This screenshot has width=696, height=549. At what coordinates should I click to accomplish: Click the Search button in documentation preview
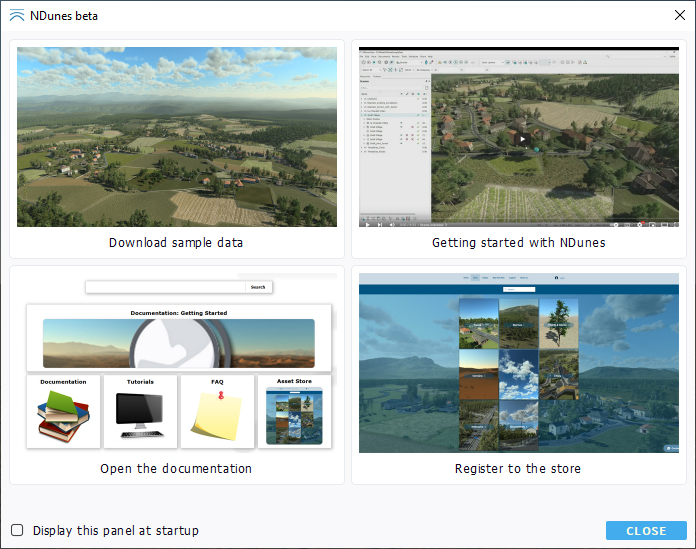[x=258, y=287]
